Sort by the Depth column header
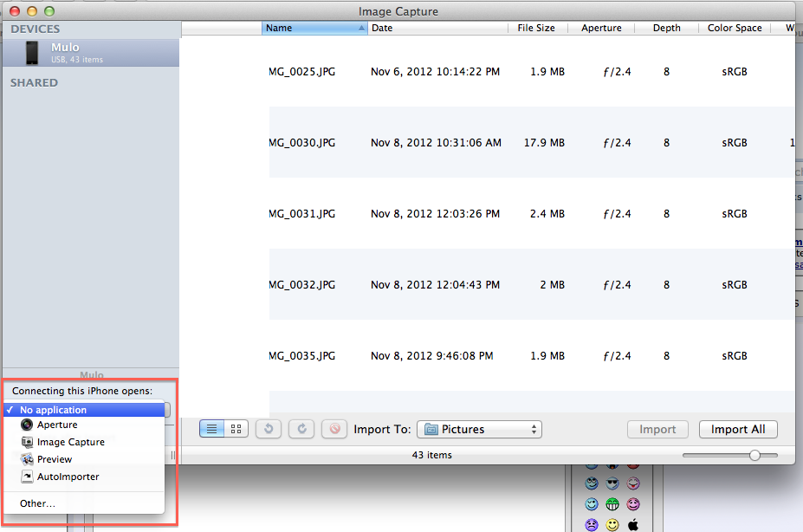Screen dimensions: 803x532 coord(667,29)
